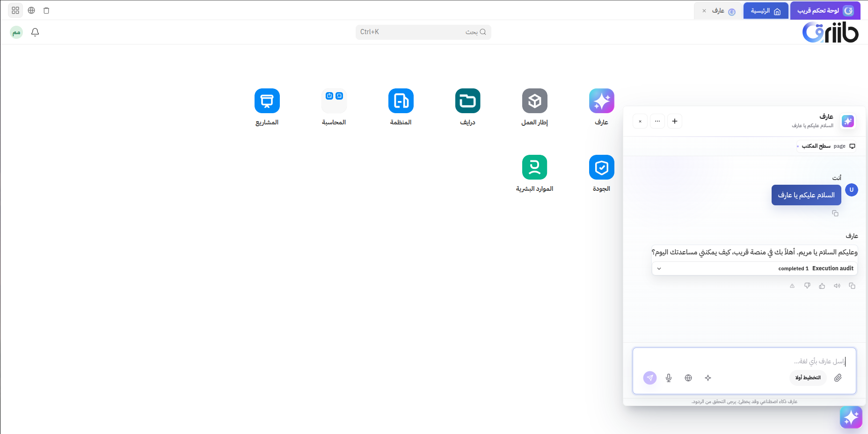The height and width of the screenshot is (434, 868).
Task: Close the عارف tab
Action: point(704,11)
